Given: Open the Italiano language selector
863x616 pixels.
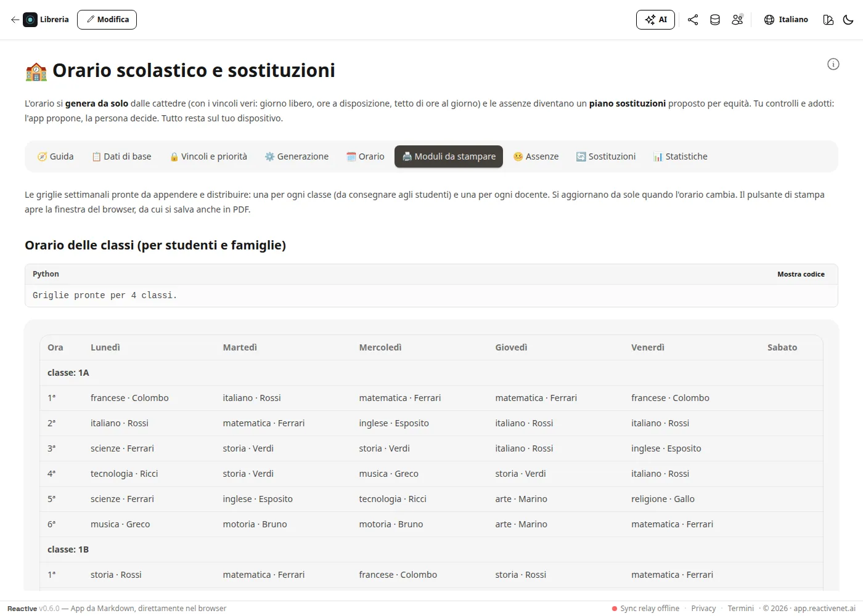Looking at the screenshot, I should [786, 20].
